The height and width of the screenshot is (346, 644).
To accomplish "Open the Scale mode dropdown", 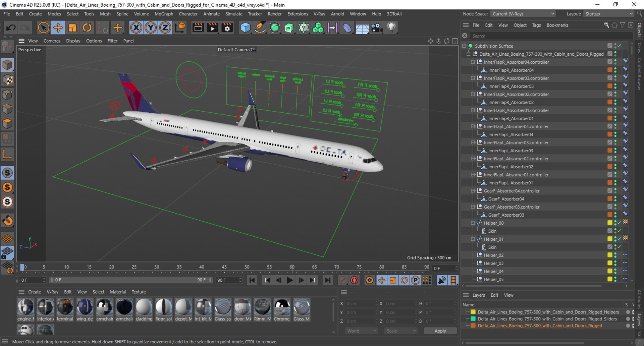I will click(401, 331).
